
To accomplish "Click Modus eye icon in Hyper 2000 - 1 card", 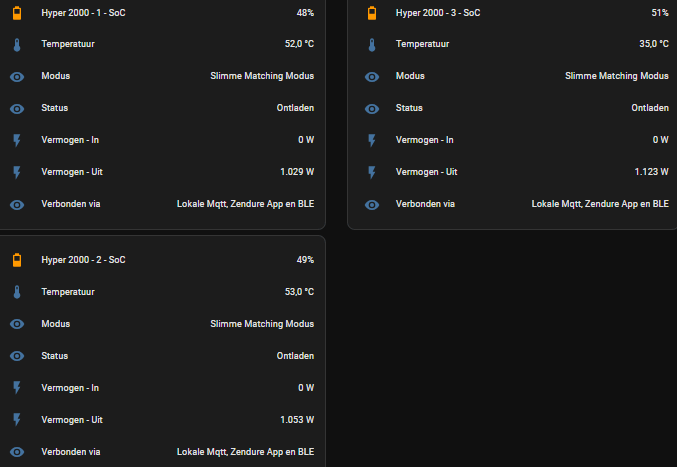I will [x=17, y=77].
